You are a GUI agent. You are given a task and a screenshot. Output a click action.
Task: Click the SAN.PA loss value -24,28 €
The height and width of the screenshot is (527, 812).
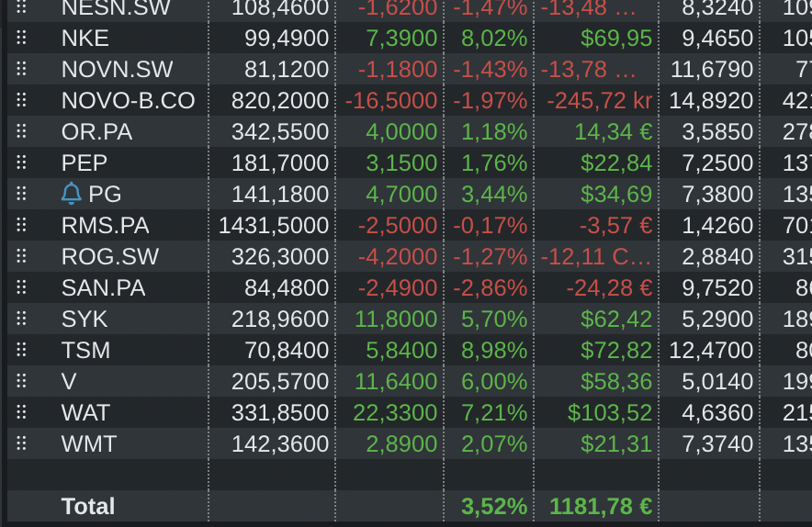pos(609,288)
